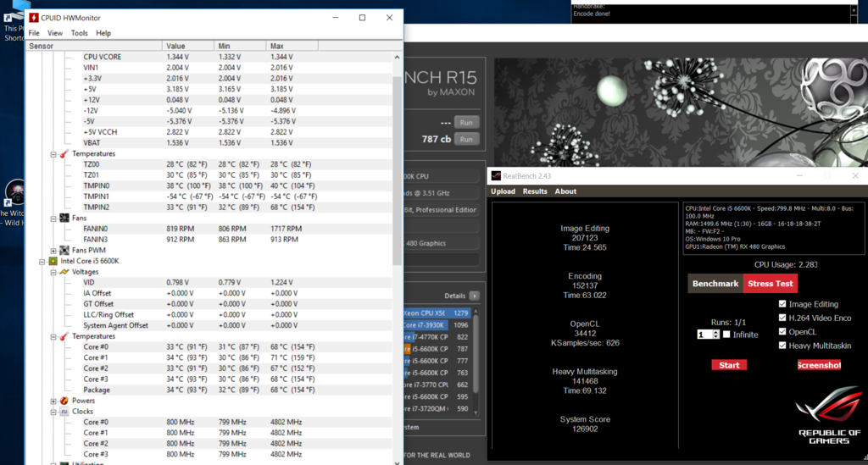Open RealBench Upload menu
The width and height of the screenshot is (868, 465).
[503, 191]
